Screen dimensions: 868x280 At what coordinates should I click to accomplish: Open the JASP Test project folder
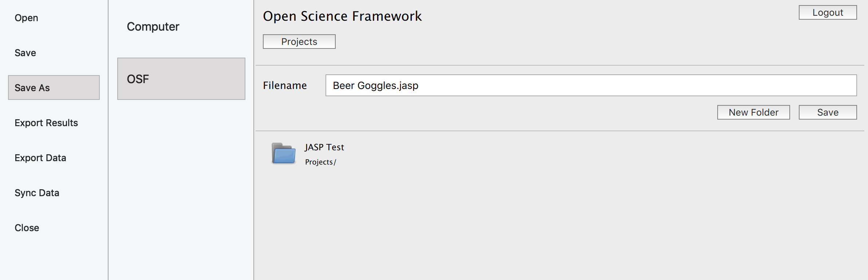324,147
